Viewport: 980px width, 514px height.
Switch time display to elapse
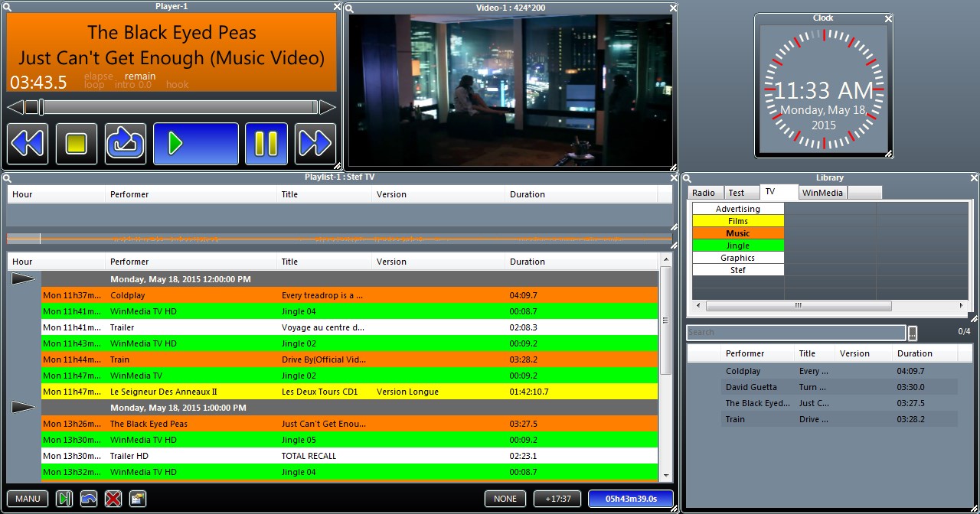point(98,76)
